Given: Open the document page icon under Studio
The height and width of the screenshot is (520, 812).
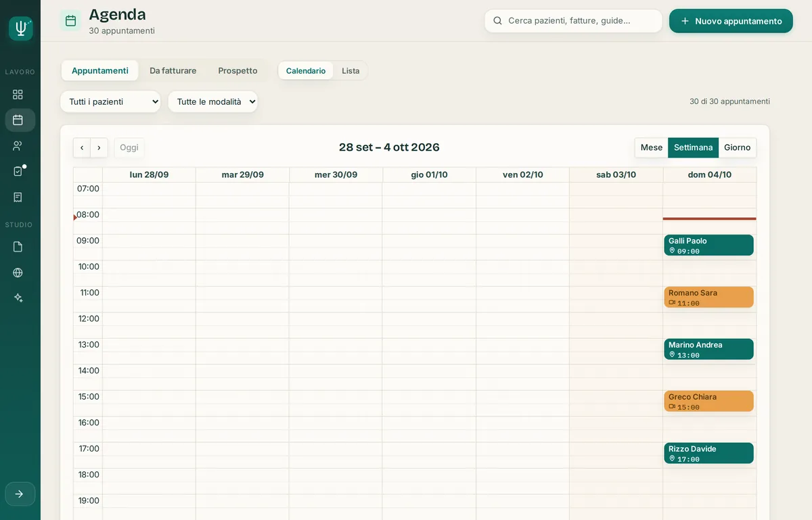Looking at the screenshot, I should pos(18,247).
